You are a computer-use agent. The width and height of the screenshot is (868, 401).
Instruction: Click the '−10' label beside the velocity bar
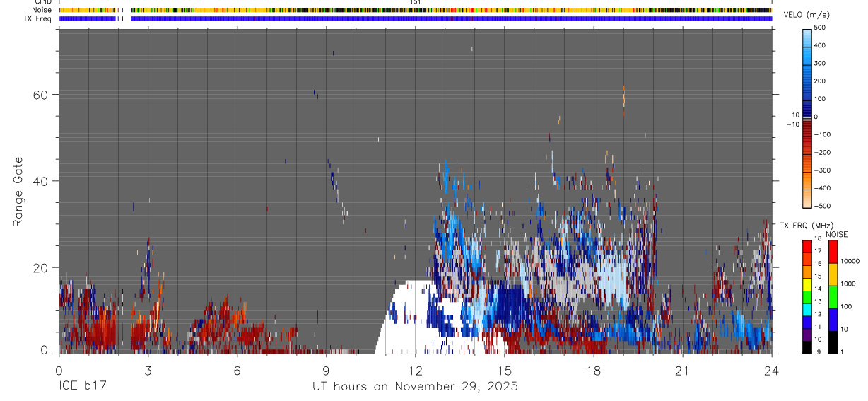tap(792, 124)
